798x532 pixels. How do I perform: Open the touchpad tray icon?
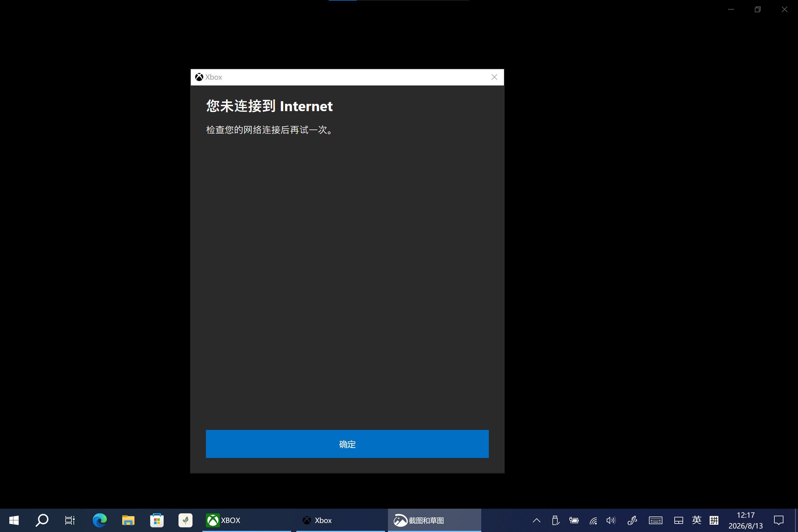(x=679, y=520)
